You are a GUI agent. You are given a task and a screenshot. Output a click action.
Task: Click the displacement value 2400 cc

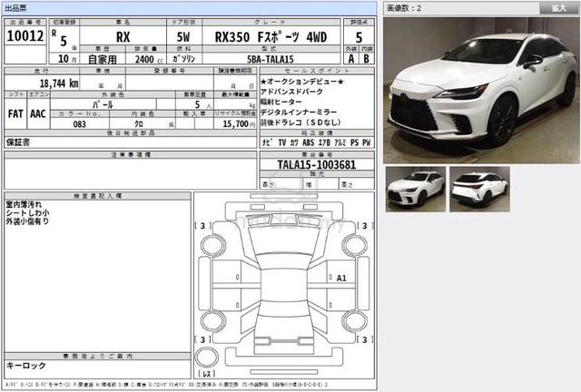pyautogui.click(x=149, y=59)
